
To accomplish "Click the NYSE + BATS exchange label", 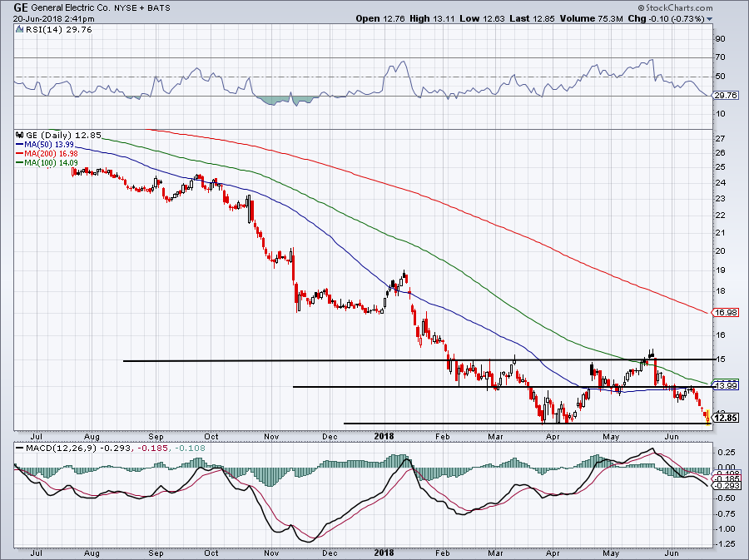I will (x=141, y=8).
